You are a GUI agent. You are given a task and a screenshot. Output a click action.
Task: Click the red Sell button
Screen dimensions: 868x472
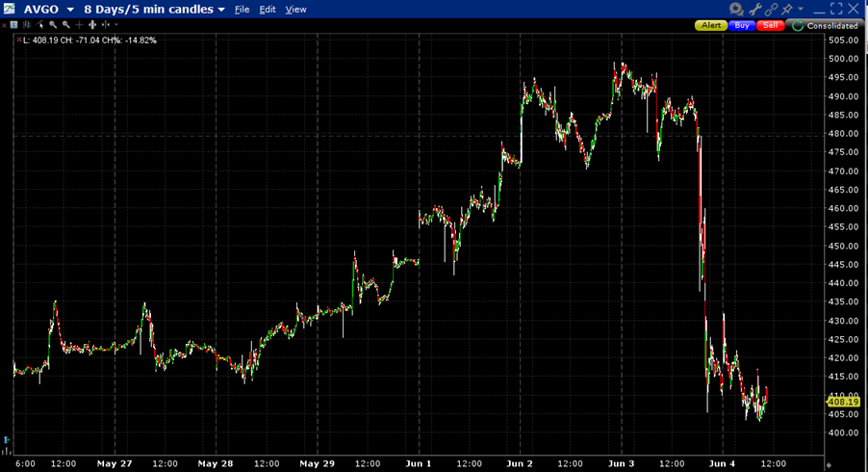click(771, 25)
